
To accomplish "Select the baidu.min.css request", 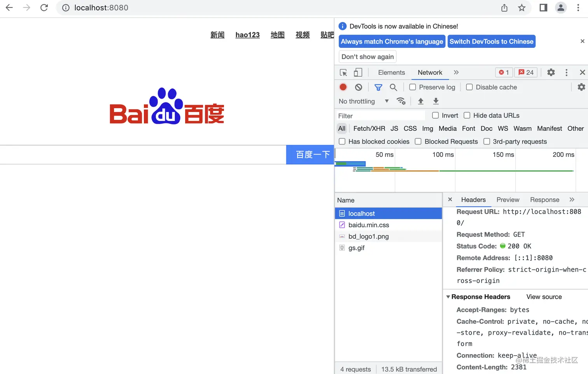I will click(x=388, y=225).
